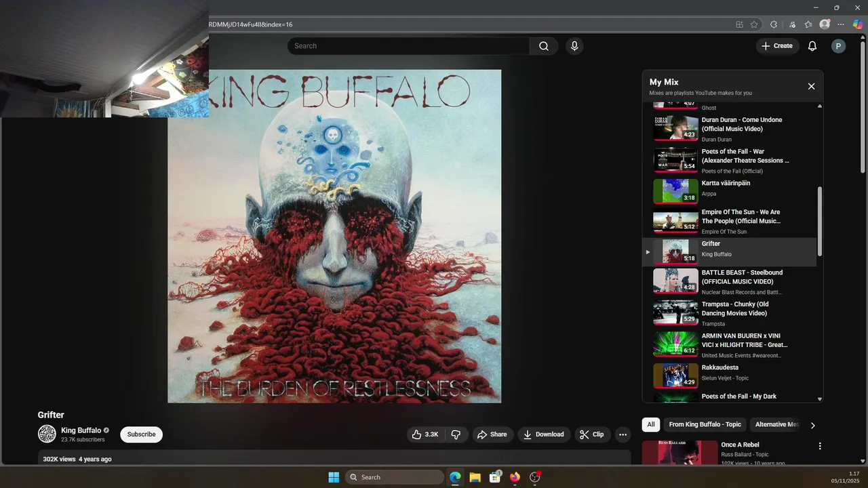Open OBS Studio from taskbar
The height and width of the screenshot is (488, 868).
pyautogui.click(x=534, y=477)
